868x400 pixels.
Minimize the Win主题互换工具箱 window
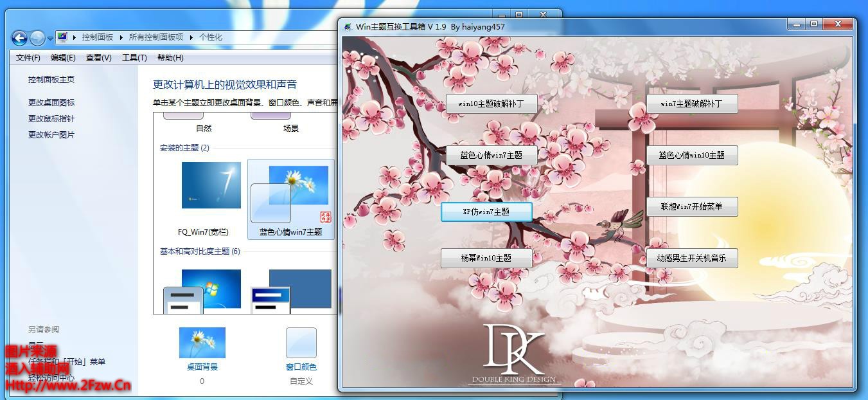[x=797, y=24]
